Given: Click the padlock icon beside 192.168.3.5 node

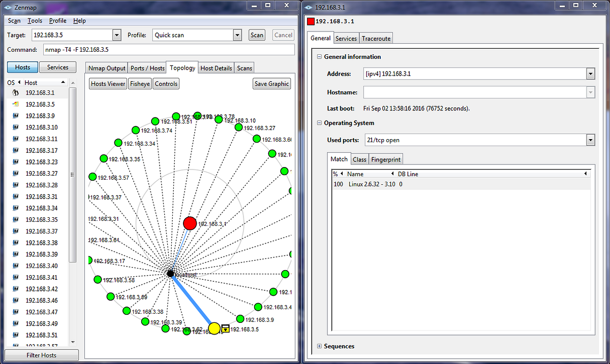Looking at the screenshot, I should (225, 329).
